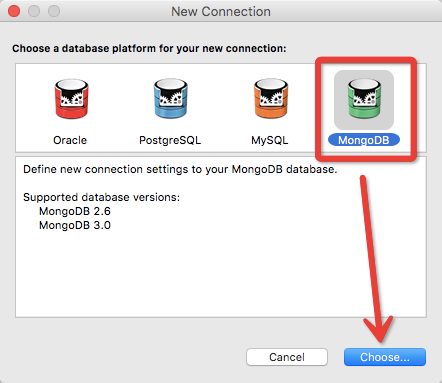Select the orange MySQL database icon

(x=271, y=99)
